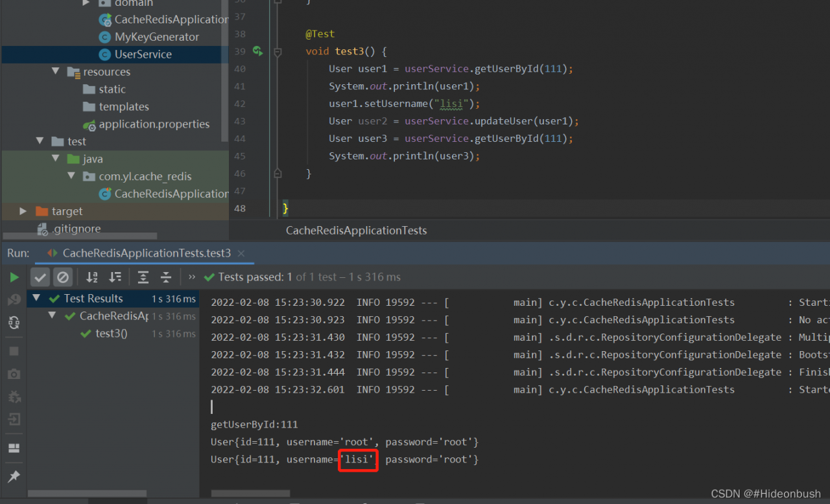Collapse the java folder arrow under test
The image size is (830, 504).
56,159
